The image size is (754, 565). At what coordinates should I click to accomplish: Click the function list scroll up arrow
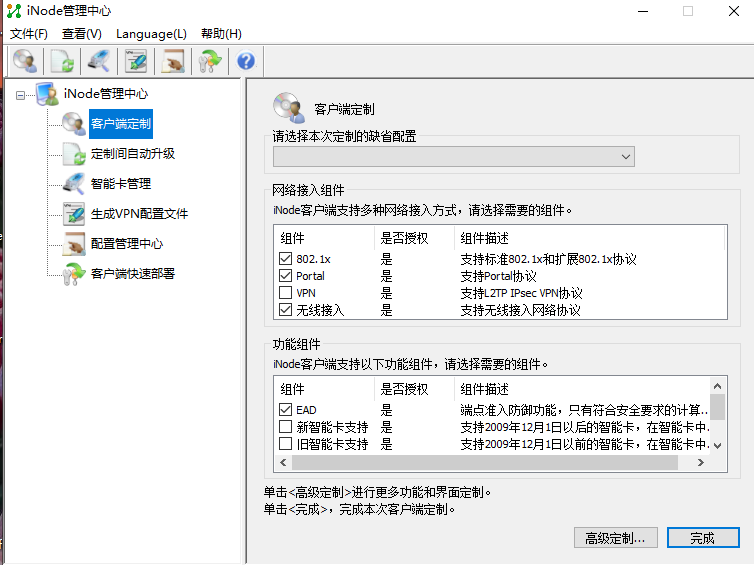(717, 386)
